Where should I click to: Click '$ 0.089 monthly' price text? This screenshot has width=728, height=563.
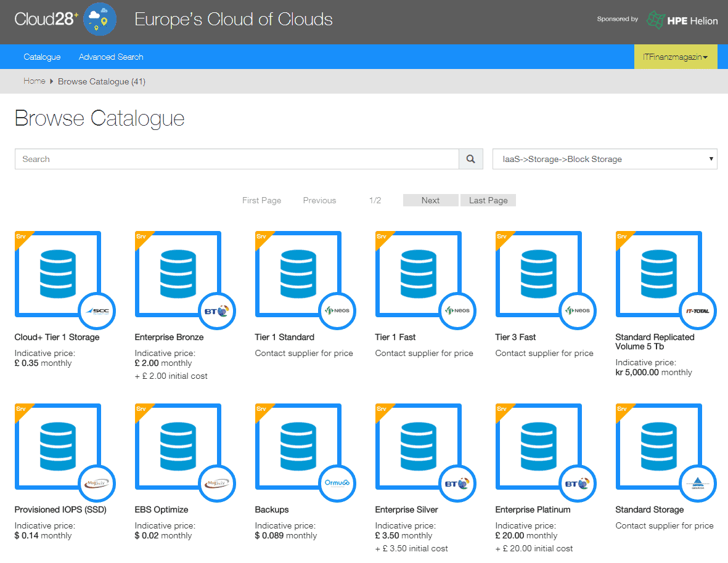tap(286, 536)
